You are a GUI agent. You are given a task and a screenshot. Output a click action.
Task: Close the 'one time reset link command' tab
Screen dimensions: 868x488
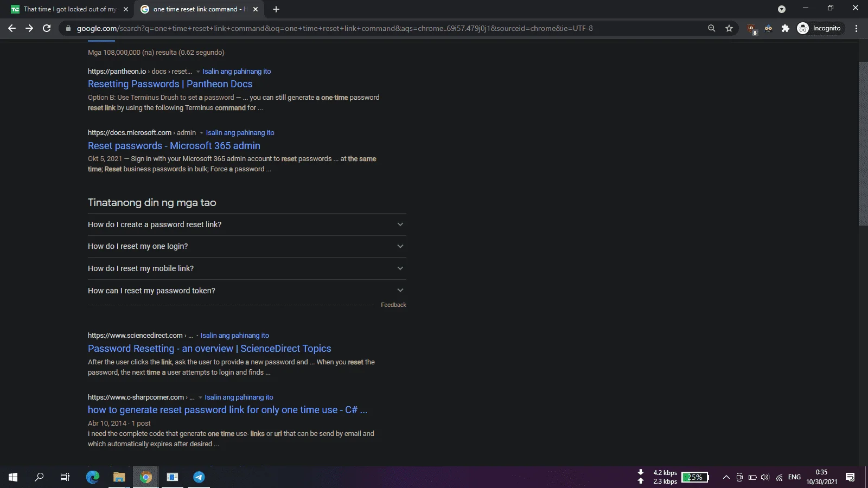(256, 9)
